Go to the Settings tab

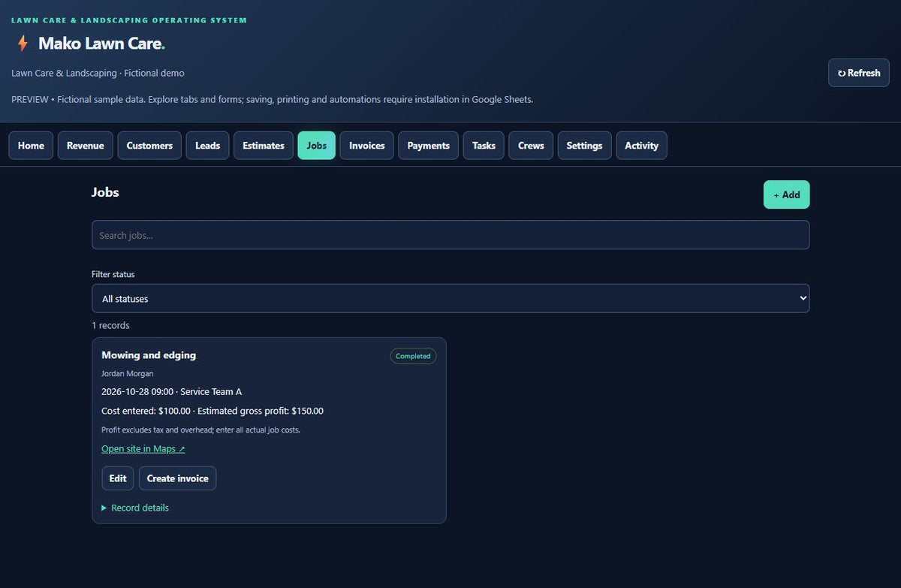[584, 146]
